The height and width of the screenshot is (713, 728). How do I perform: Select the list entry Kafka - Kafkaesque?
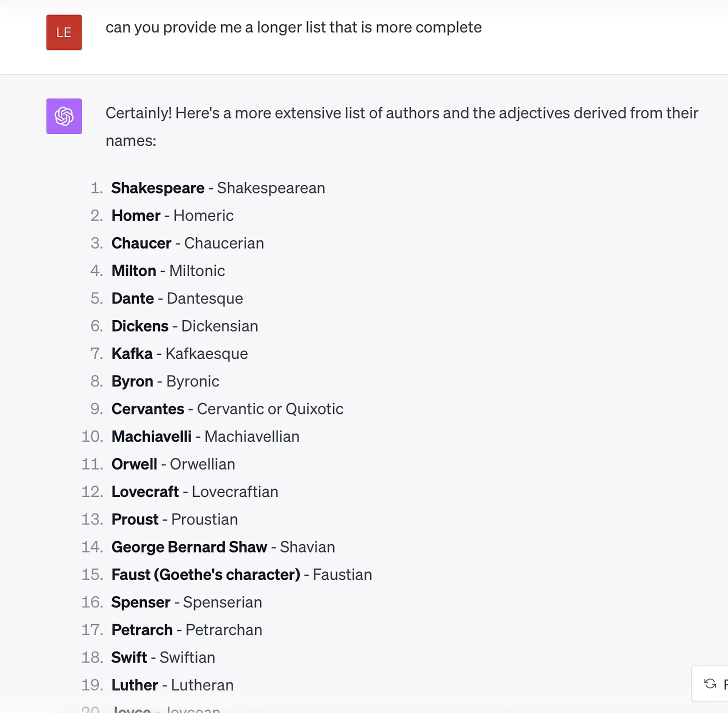click(x=179, y=353)
